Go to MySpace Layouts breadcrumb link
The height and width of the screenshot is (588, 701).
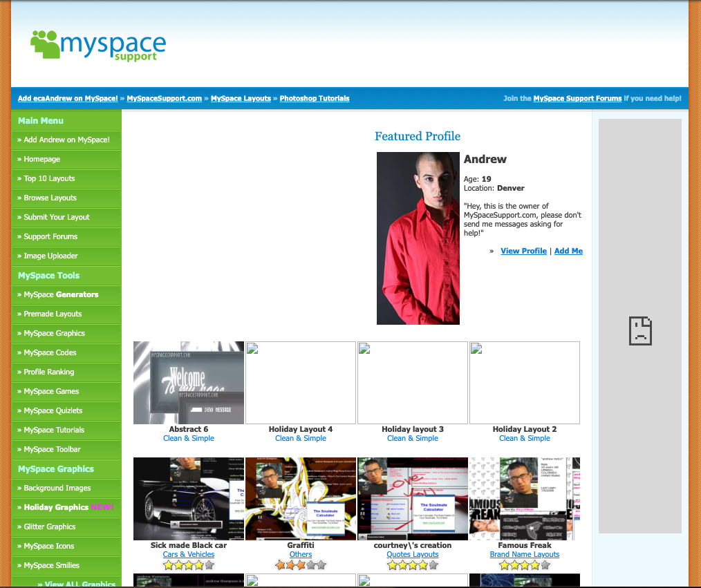[x=241, y=98]
